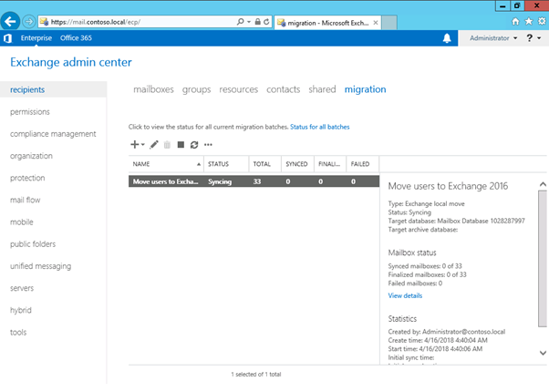
Task: Click the details pane scrollbar thumb
Action: (543, 259)
